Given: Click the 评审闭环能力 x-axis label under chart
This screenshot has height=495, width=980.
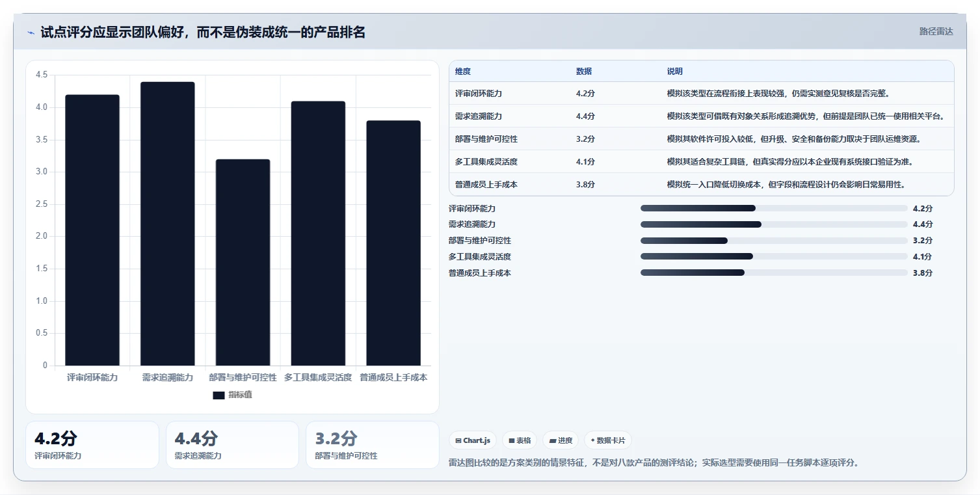Looking at the screenshot, I should 92,377.
